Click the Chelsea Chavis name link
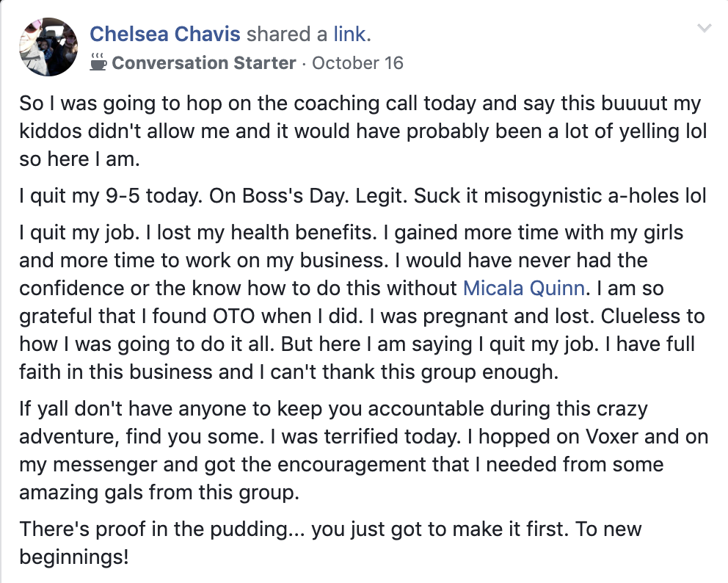The height and width of the screenshot is (583, 728). tap(165, 33)
